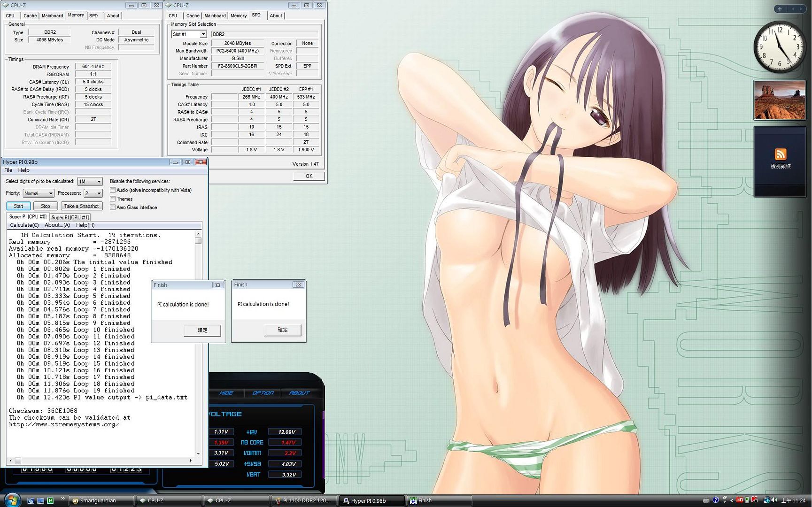
Task: Toggle the Aero Glass Interface checkbox
Action: [113, 207]
